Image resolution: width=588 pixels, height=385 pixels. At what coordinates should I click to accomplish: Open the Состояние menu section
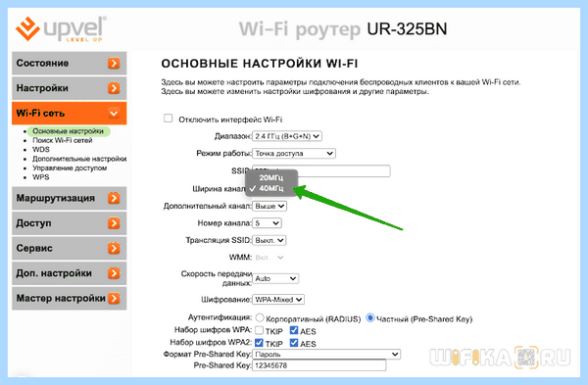(x=69, y=63)
